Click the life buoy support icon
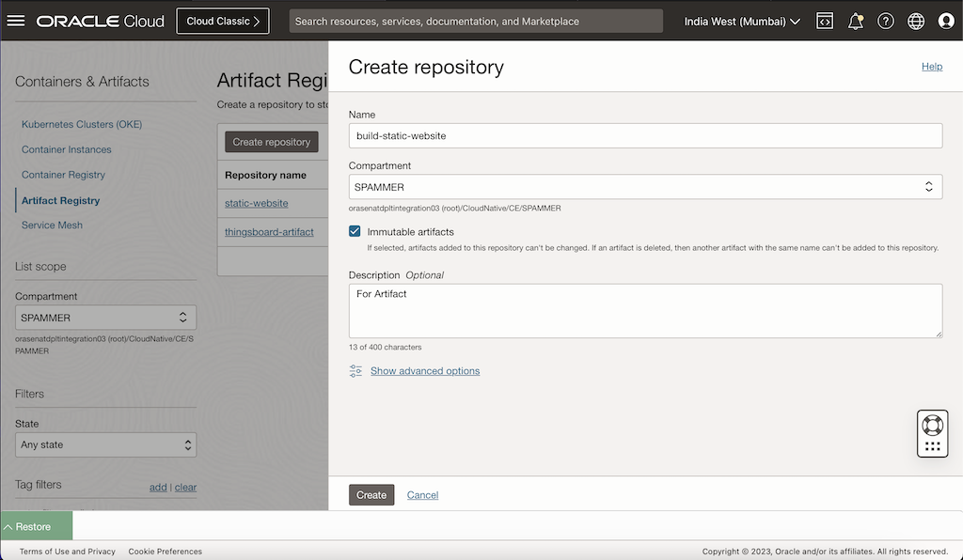The image size is (963, 560). point(932,425)
